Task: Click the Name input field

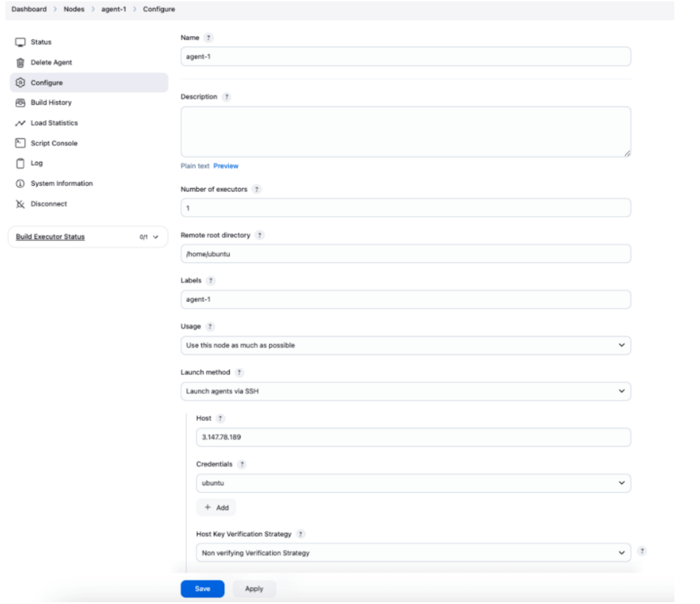Action: click(x=405, y=57)
